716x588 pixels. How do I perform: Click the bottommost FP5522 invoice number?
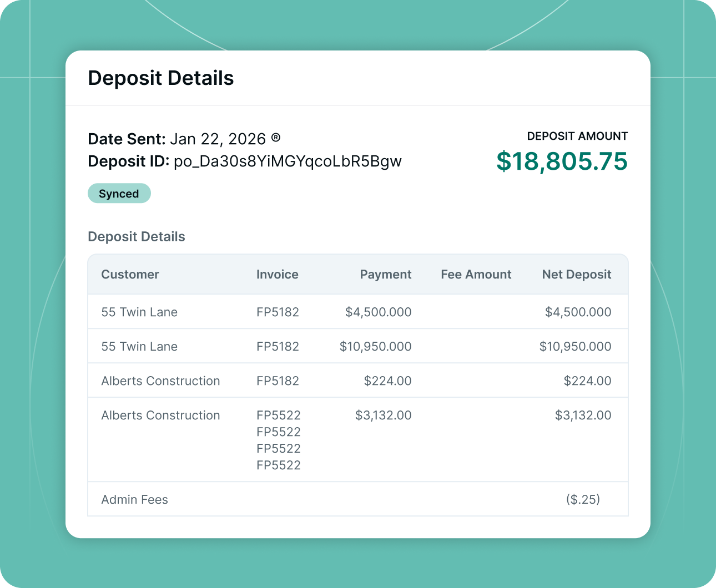[x=279, y=465]
